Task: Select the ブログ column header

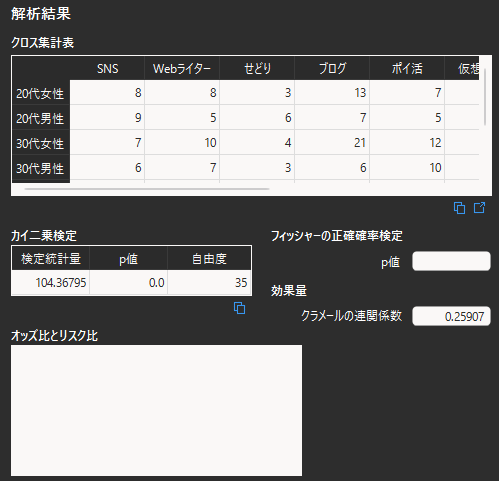Action: (x=332, y=68)
